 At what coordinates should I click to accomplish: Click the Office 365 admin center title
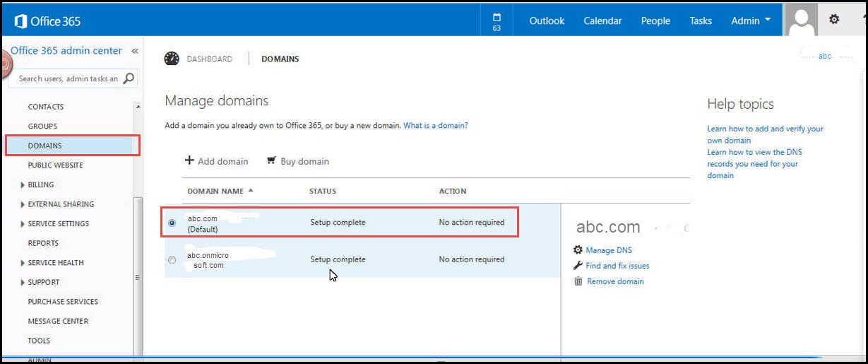point(66,51)
